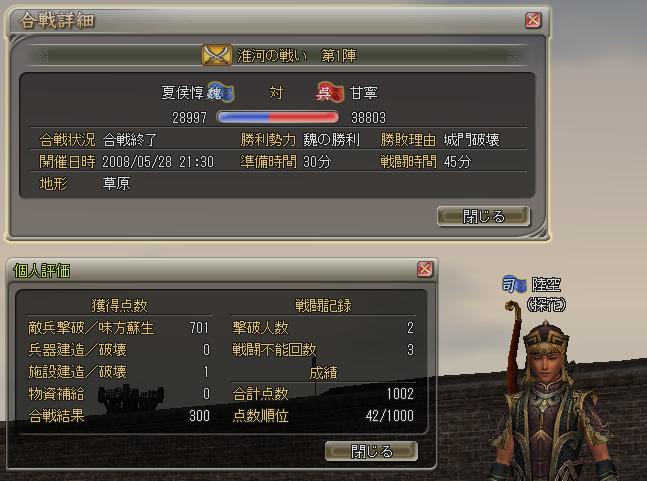Click the crossed swords battle icon
Screen dimensions: 647x481
tap(217, 55)
